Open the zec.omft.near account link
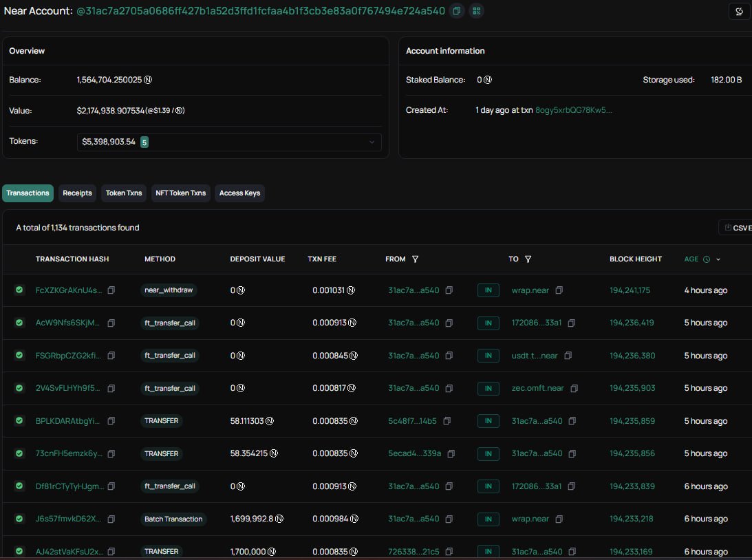The height and width of the screenshot is (560, 752). (x=537, y=388)
